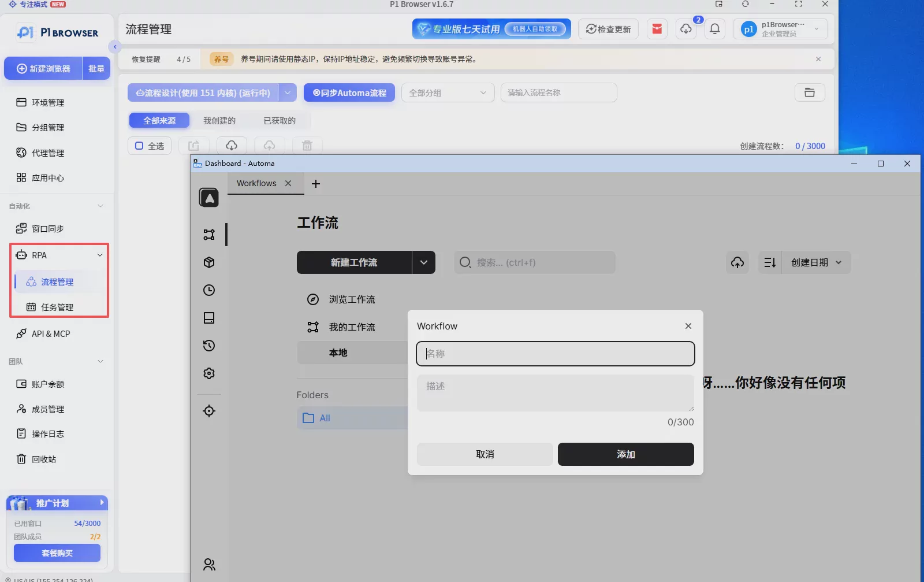Open the Automa schedule clock icon
Screen dimensions: 924x582
pyautogui.click(x=209, y=290)
